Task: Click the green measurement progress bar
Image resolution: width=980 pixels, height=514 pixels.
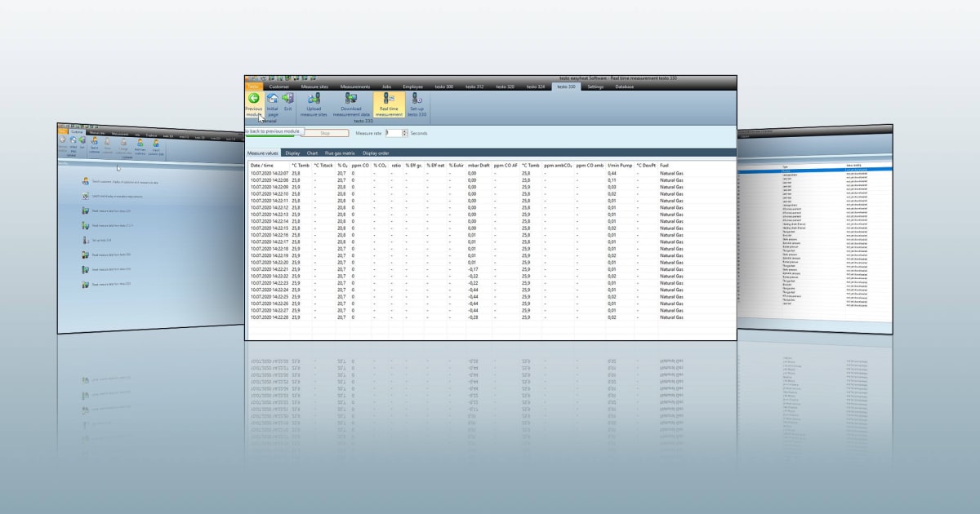Action: click(x=269, y=135)
